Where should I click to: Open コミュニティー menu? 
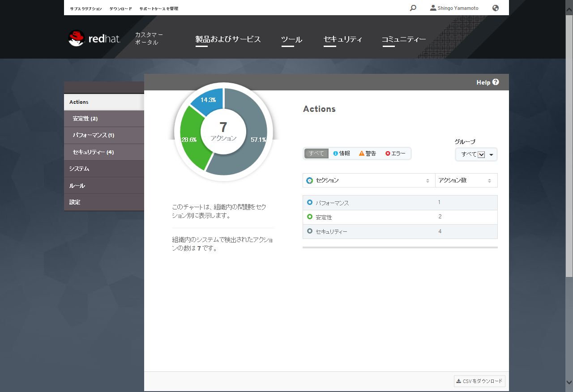click(404, 39)
